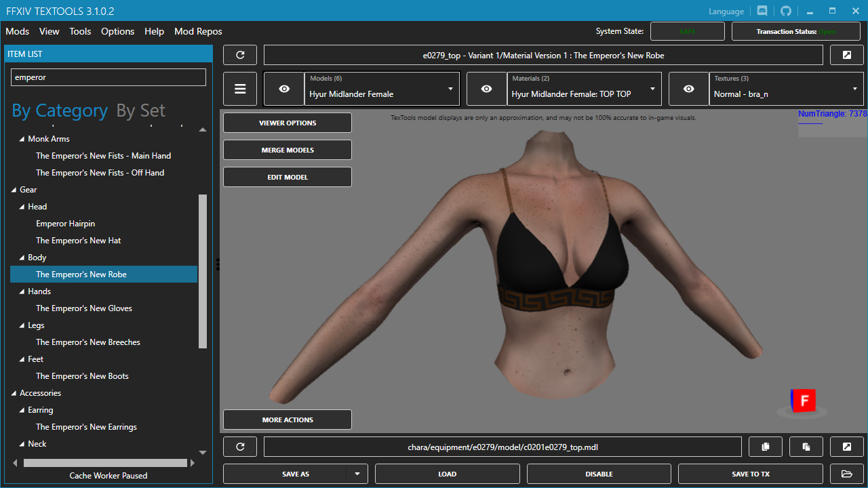
Task: Collapse the Gear tree node
Action: (x=14, y=190)
